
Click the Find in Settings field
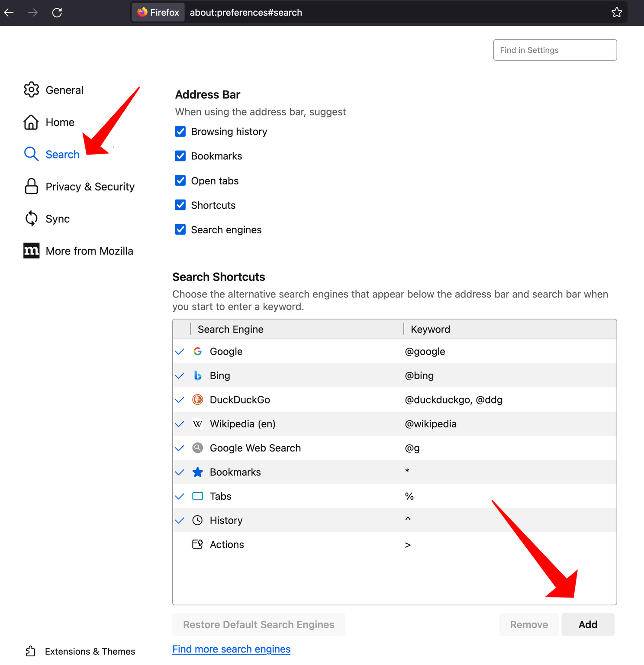click(x=555, y=50)
